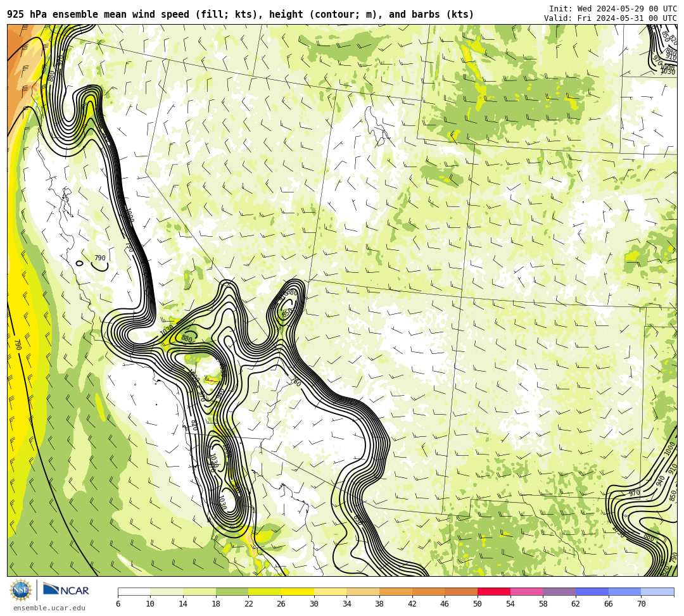Pick the purple 58–62 kts segment
This screenshot has width=684, height=616.
point(559,591)
